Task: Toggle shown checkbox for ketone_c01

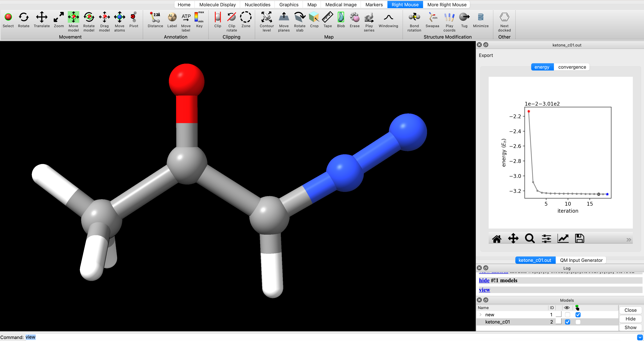Action: click(x=567, y=322)
